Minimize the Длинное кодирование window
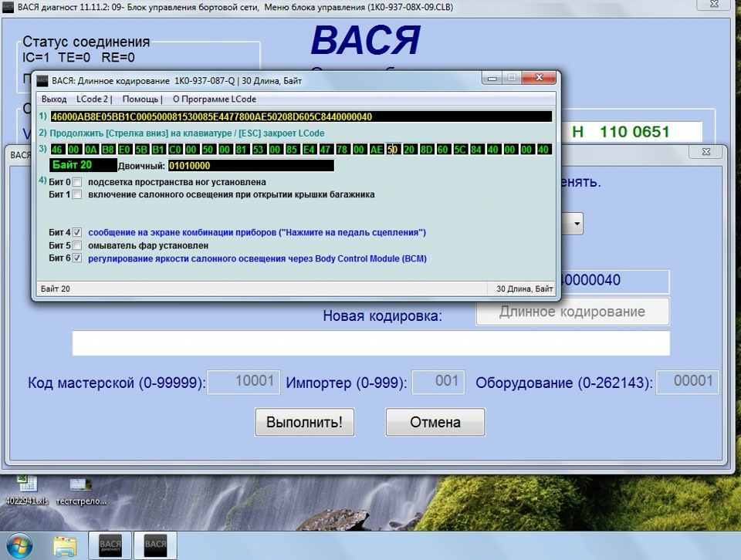741x560 pixels. coord(492,78)
